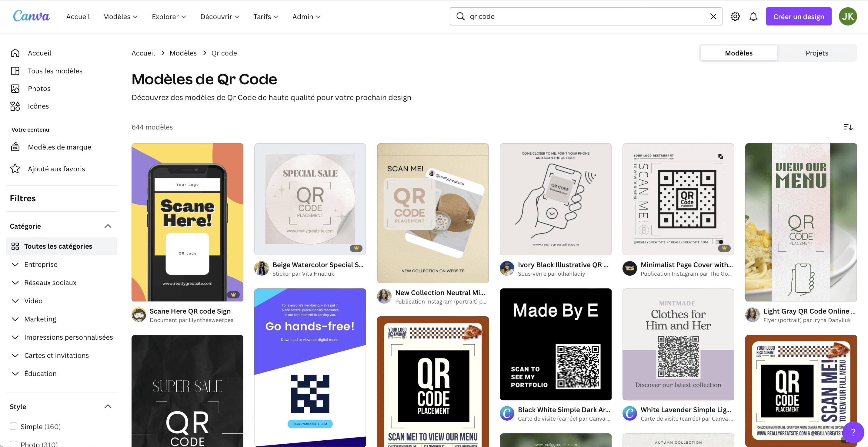Click the Créer un design button
Screen dimensions: 868x447
799,16
